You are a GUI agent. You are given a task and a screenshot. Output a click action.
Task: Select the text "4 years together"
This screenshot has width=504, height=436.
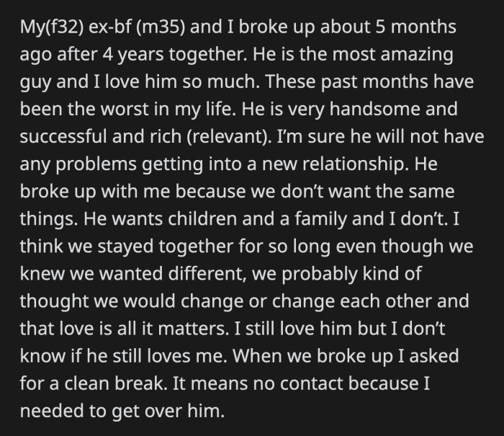pos(173,54)
